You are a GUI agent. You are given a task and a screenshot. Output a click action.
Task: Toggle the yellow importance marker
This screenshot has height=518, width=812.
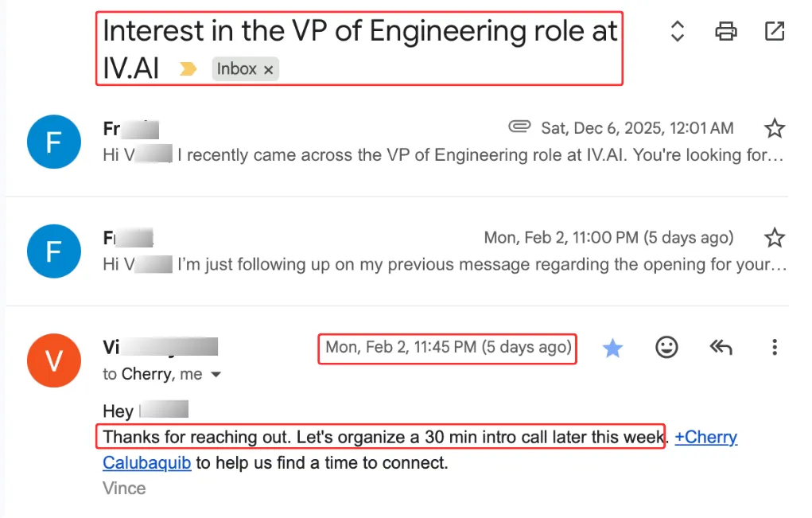(x=188, y=69)
